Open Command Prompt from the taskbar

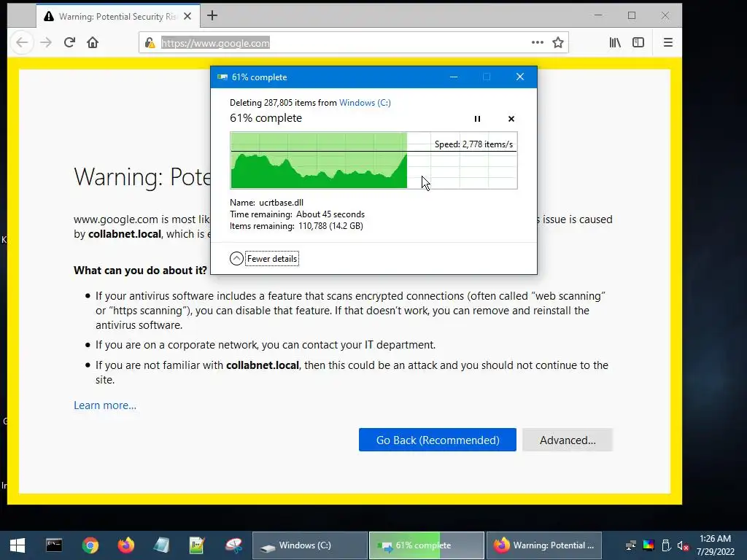click(54, 545)
